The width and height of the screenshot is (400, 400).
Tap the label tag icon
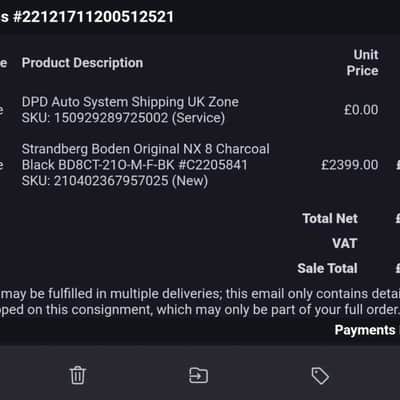[320, 376]
